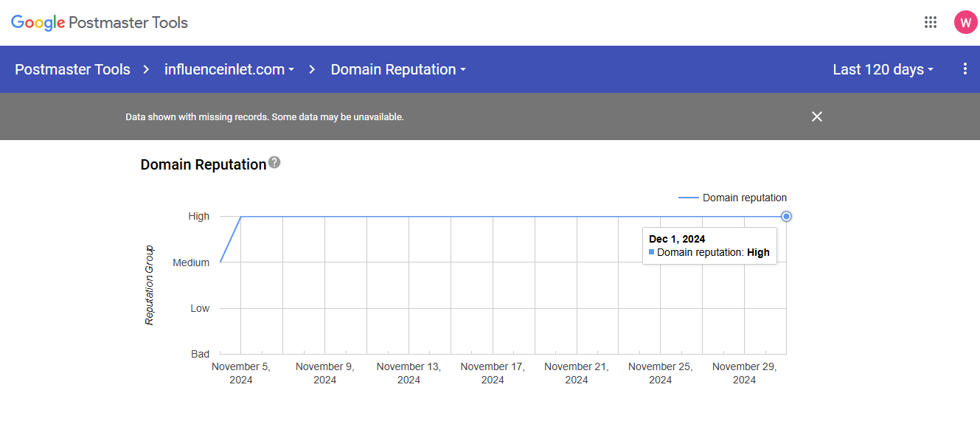Click the breadcrumb chevron after Postmaster Tools
This screenshot has width=980, height=435.
pos(147,69)
